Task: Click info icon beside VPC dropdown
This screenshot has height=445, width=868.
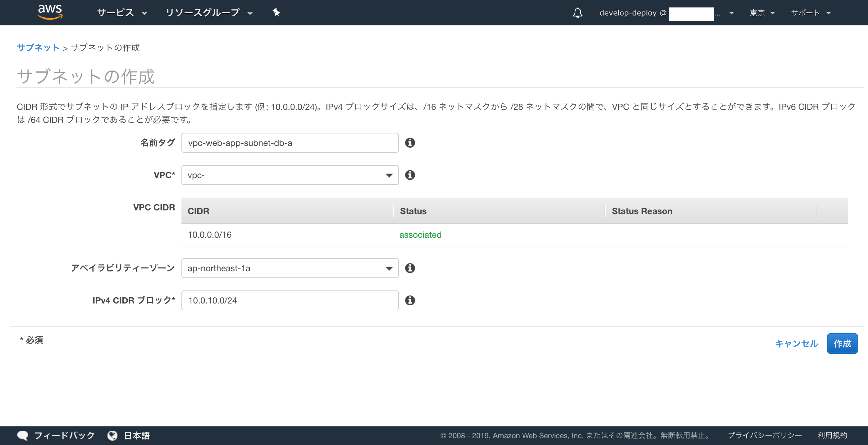Action: (410, 175)
